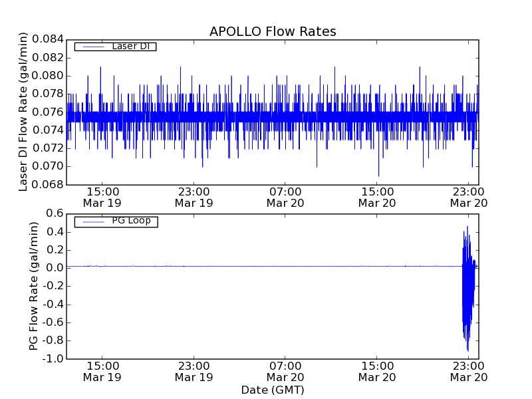532x399 pixels.
Task: Click the 0.084 tick label on top plot
Action: pos(48,39)
